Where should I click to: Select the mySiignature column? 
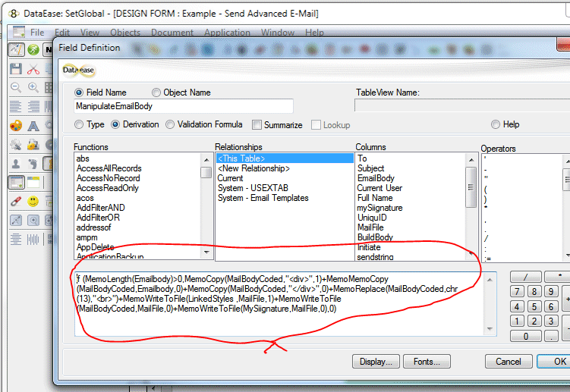coord(380,208)
